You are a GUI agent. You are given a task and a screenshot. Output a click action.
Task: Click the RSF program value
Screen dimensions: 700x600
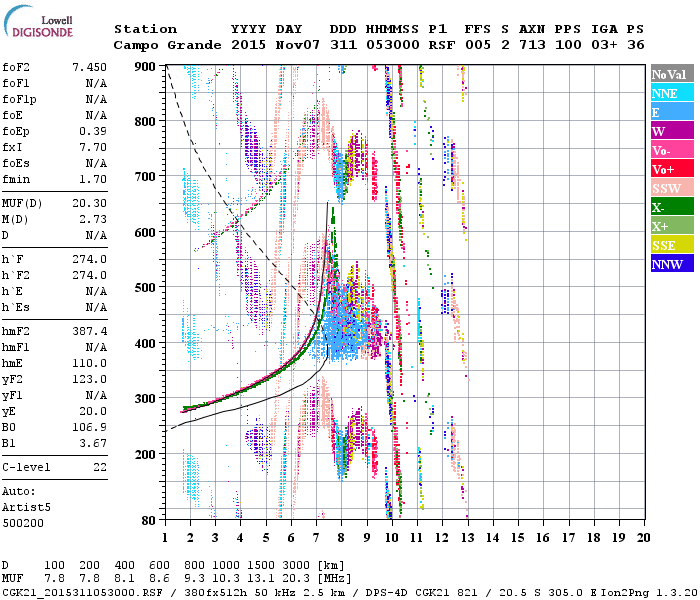point(442,45)
